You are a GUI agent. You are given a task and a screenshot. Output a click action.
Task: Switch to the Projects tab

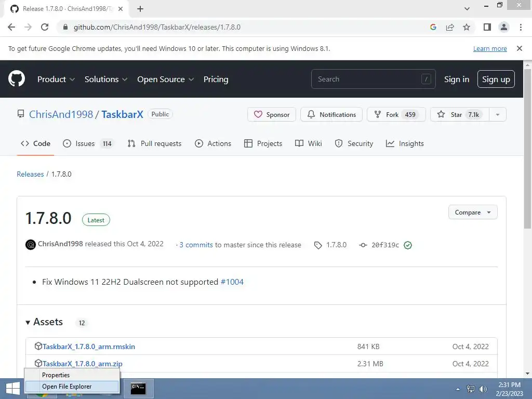263,143
